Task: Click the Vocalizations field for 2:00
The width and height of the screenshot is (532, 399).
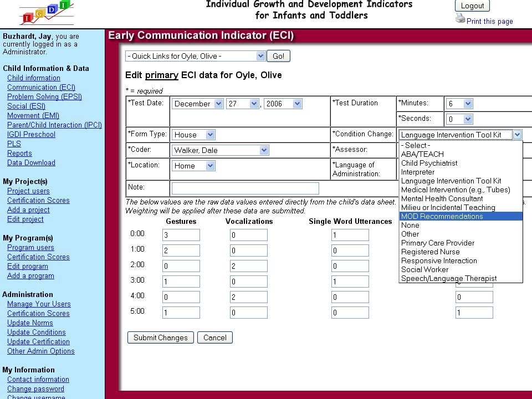Action: click(249, 266)
